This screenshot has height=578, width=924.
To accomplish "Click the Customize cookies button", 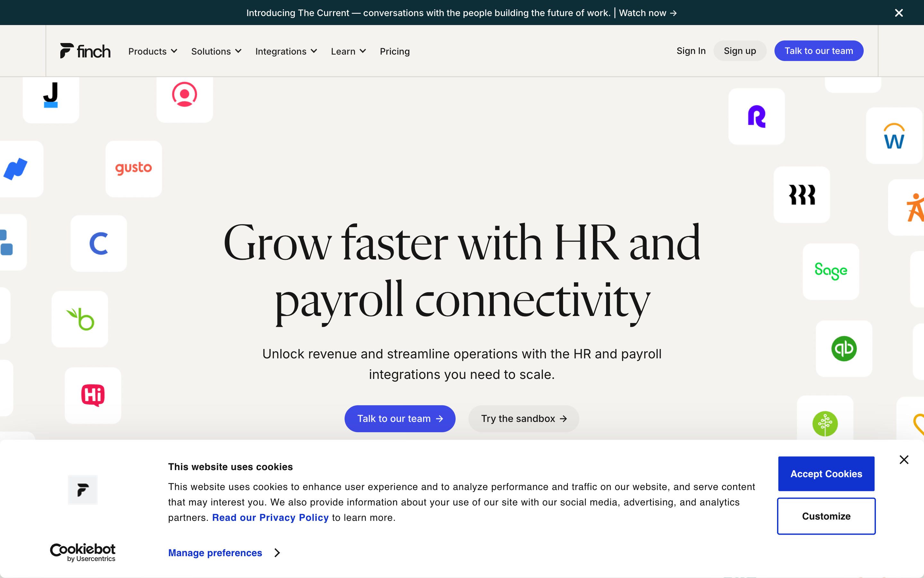I will pyautogui.click(x=826, y=516).
